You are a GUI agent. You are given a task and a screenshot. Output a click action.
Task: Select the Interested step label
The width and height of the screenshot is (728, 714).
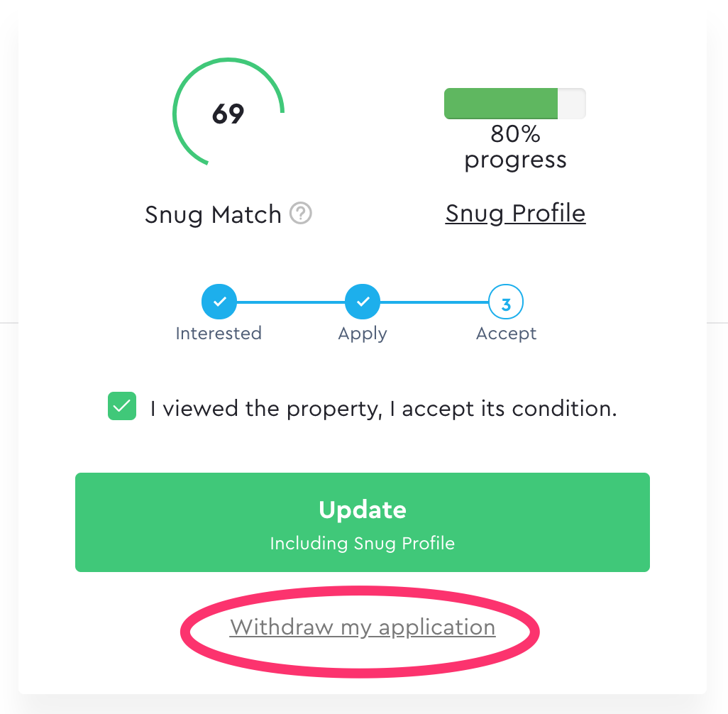click(219, 334)
